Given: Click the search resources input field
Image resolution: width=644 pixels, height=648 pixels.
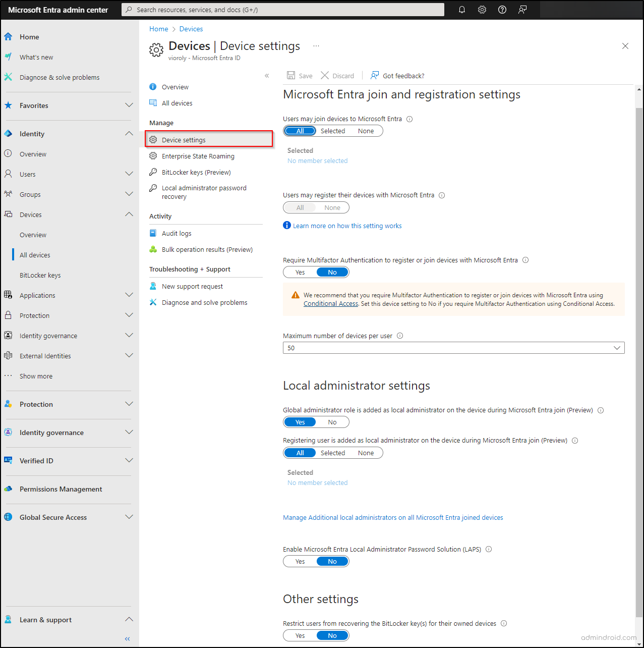Looking at the screenshot, I should pyautogui.click(x=282, y=9).
